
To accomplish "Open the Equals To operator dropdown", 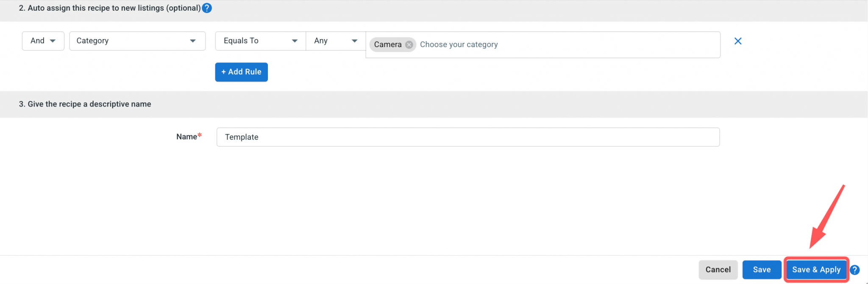I will coord(260,41).
